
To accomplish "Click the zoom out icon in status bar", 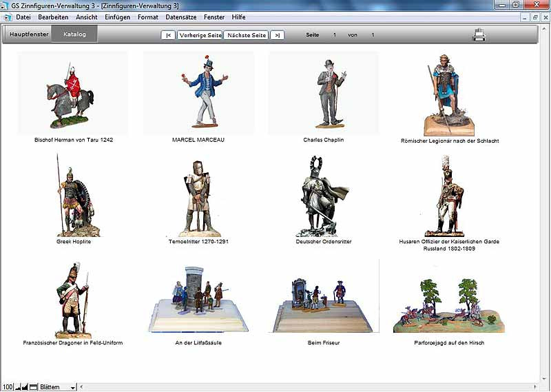I will click(18, 387).
